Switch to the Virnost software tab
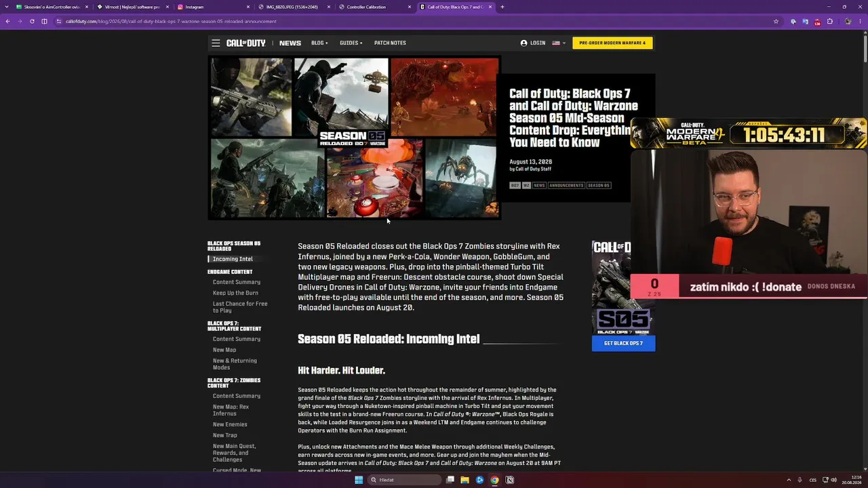The width and height of the screenshot is (868, 488). coord(133,7)
